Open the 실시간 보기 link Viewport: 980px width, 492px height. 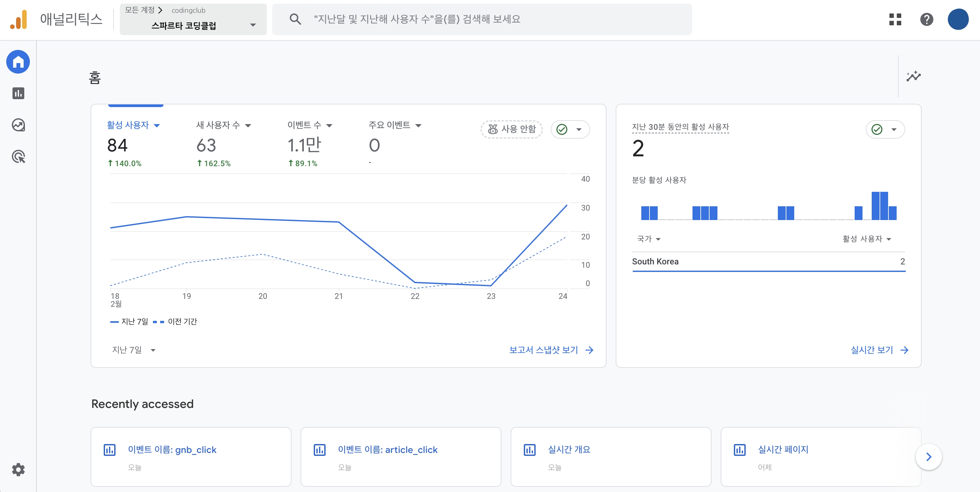(x=880, y=349)
